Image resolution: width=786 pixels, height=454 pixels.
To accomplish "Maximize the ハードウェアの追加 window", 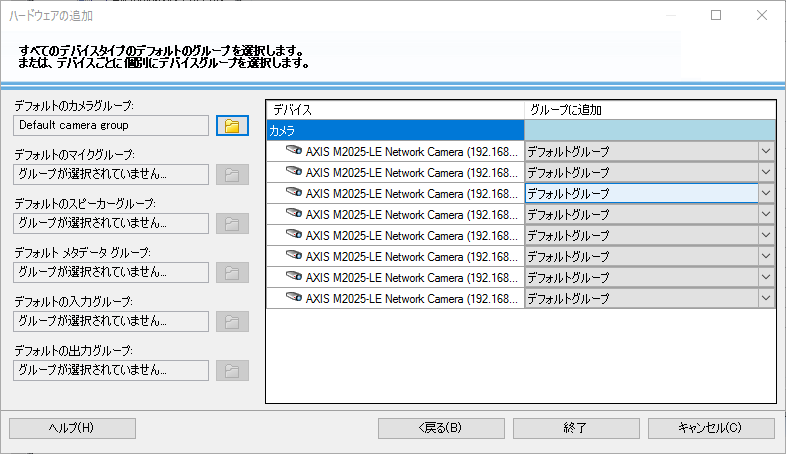I will coord(716,16).
